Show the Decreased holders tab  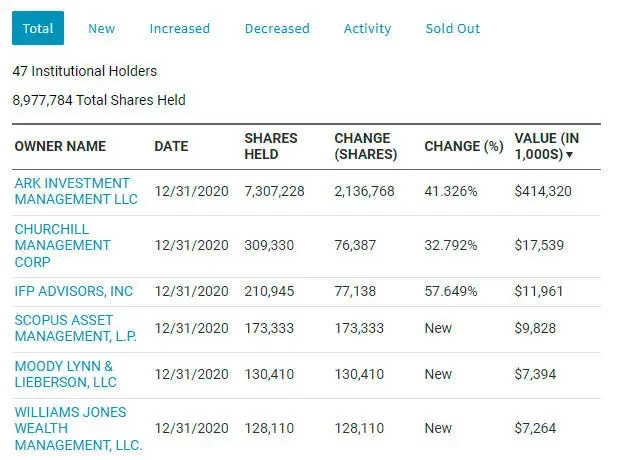point(277,28)
